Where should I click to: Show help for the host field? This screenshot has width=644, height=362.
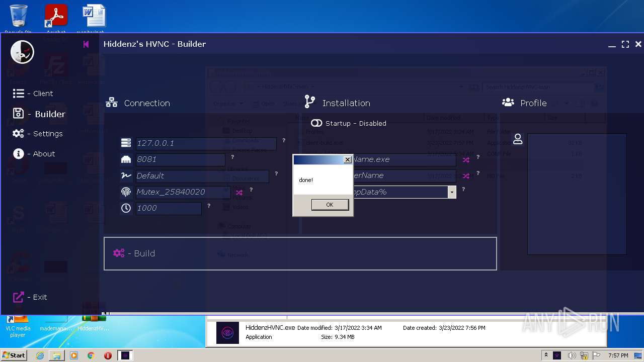(284, 141)
